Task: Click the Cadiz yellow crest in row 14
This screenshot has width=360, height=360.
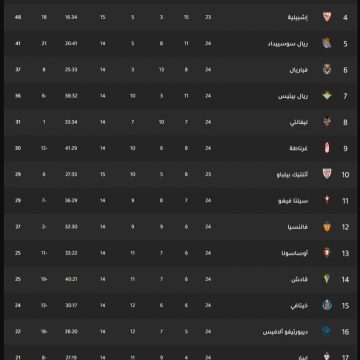Action: tap(327, 279)
